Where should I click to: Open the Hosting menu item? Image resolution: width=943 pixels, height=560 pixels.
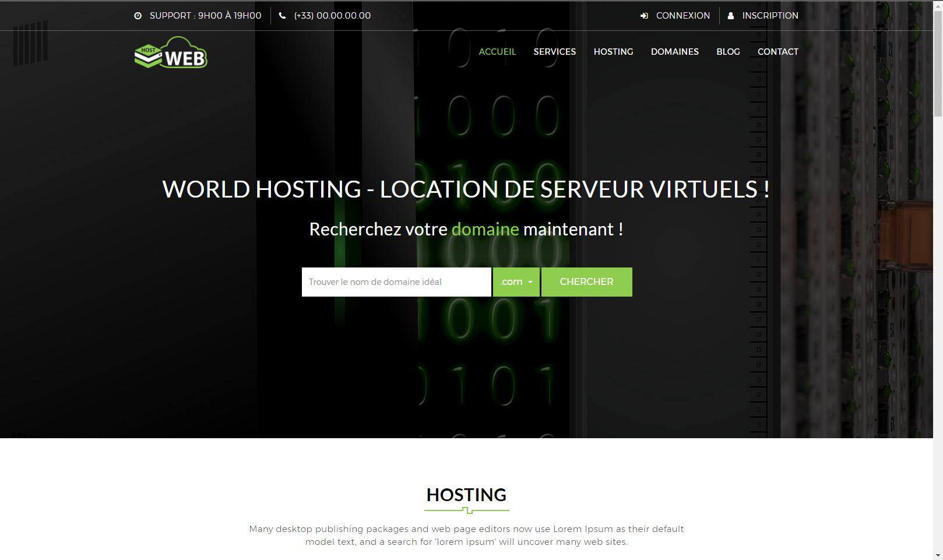point(613,52)
